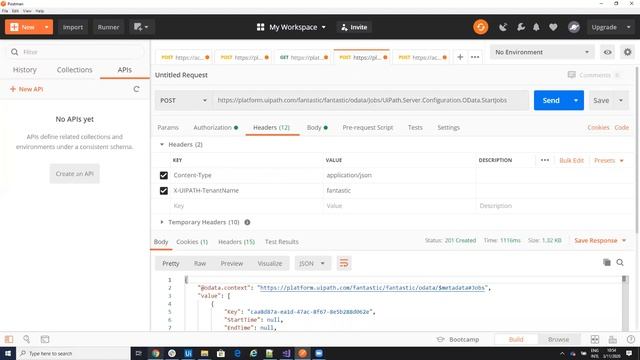Screen dimensions: 640x360
Task: Open the Windows Start menu
Action: point(8,353)
